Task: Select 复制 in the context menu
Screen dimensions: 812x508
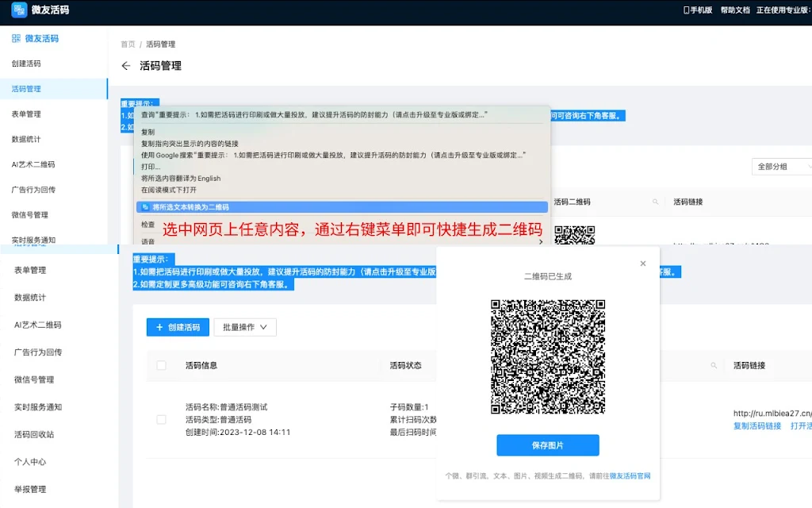Action: [148, 133]
